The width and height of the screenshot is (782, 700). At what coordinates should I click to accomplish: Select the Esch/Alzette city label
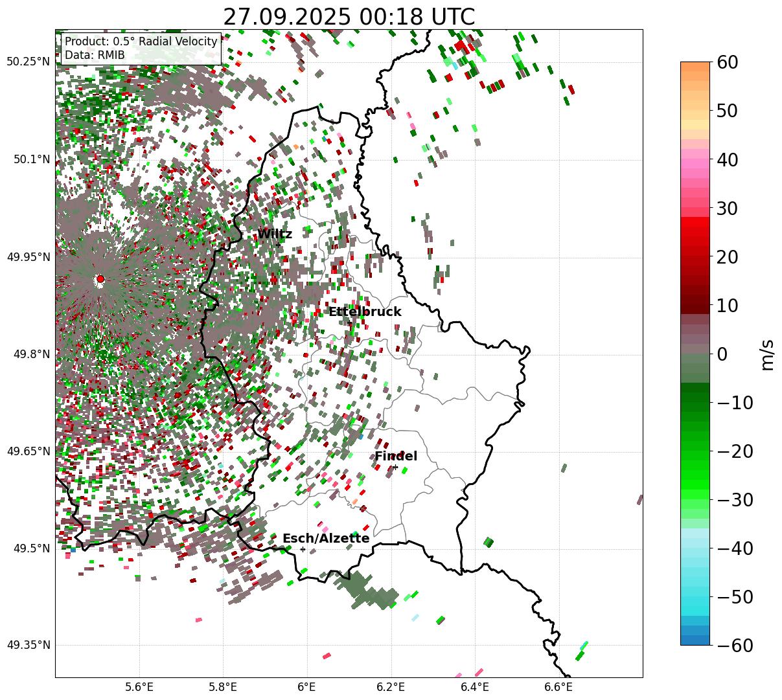326,539
